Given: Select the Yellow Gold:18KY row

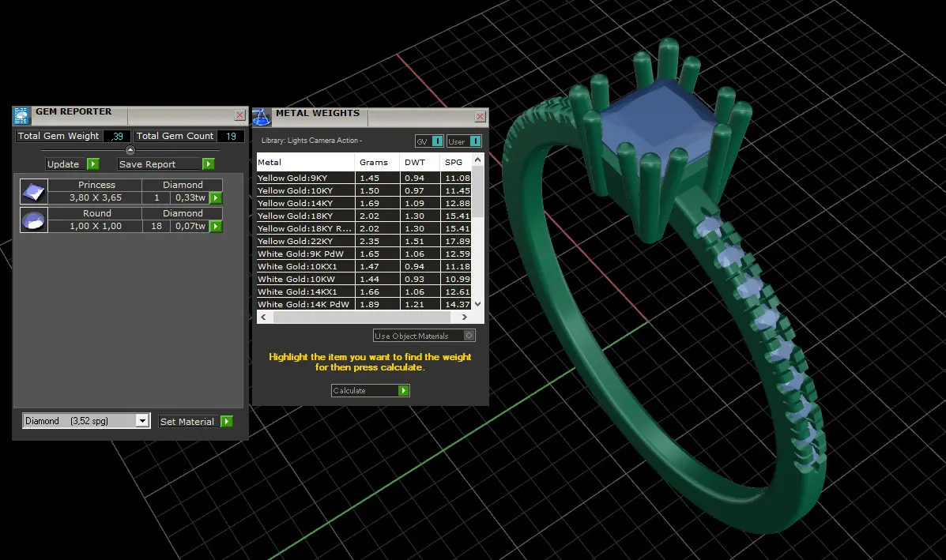Looking at the screenshot, I should [364, 216].
